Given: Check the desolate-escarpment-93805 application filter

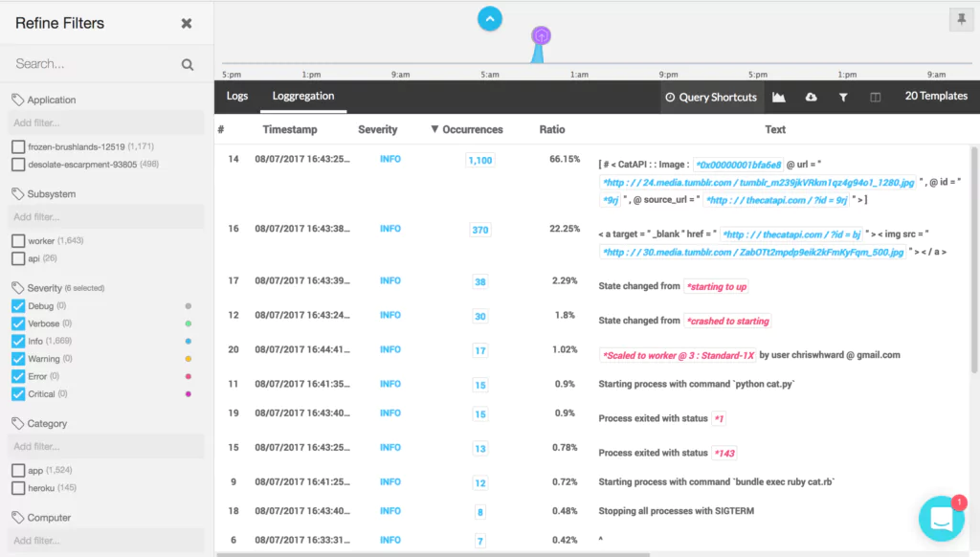Looking at the screenshot, I should (18, 165).
